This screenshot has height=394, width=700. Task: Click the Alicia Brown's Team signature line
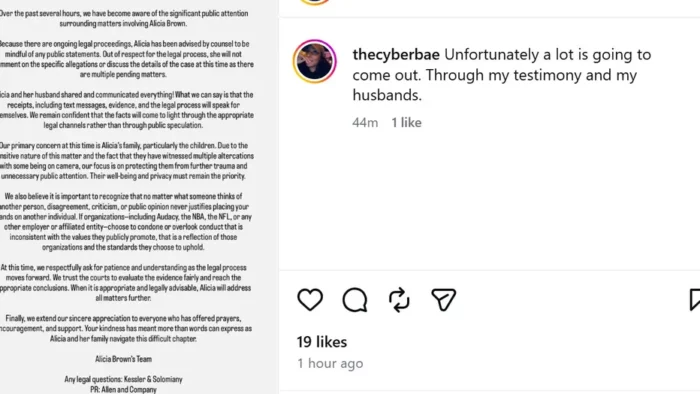(123, 359)
